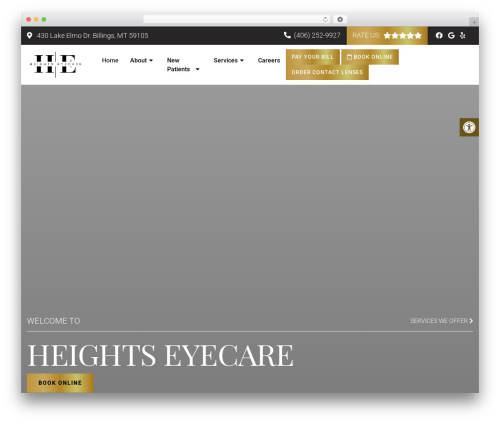This screenshot has height=423, width=500.
Task: Click the Pay Your Bill button
Action: tap(313, 57)
